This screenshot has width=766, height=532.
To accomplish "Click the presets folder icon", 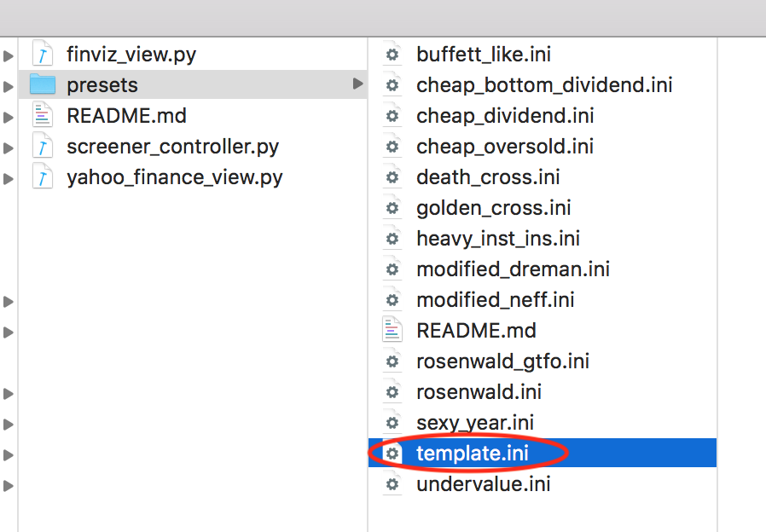I will [x=43, y=84].
